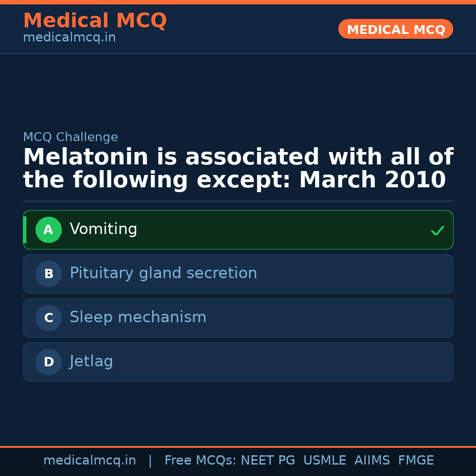Image resolution: width=476 pixels, height=476 pixels.
Task: Click the MCQ Challenge label
Action: 71,138
